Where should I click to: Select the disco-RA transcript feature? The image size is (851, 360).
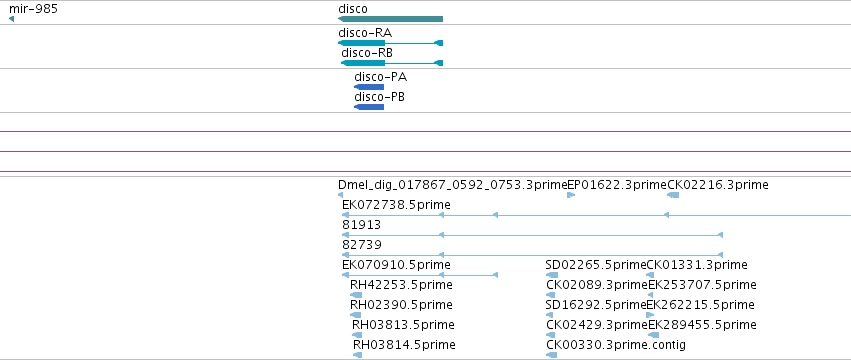click(x=390, y=43)
